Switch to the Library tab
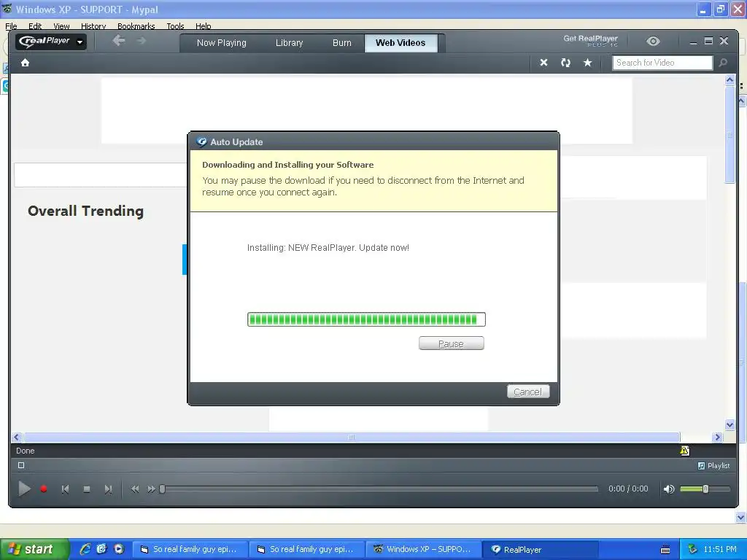 point(289,43)
